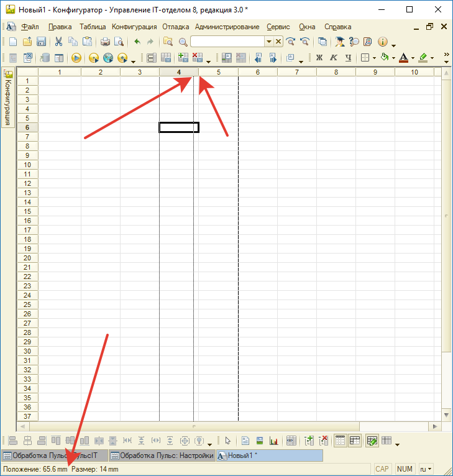Click inside the toolbar search input field
453x476 pixels.
tap(227, 42)
